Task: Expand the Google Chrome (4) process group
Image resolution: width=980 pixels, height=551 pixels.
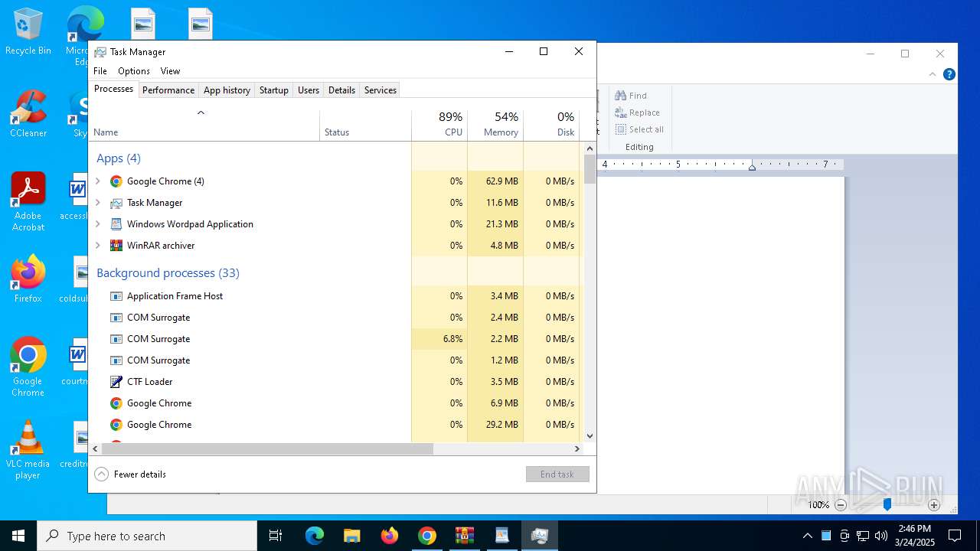Action: point(97,181)
